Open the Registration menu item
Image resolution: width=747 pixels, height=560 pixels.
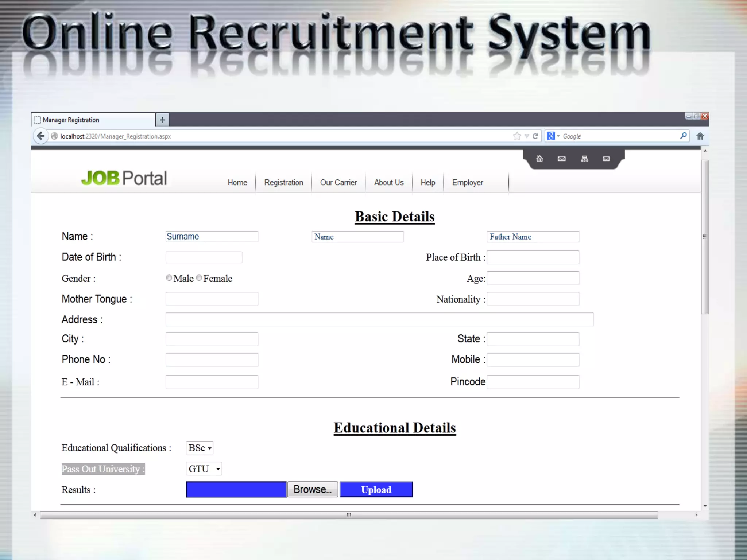click(283, 182)
